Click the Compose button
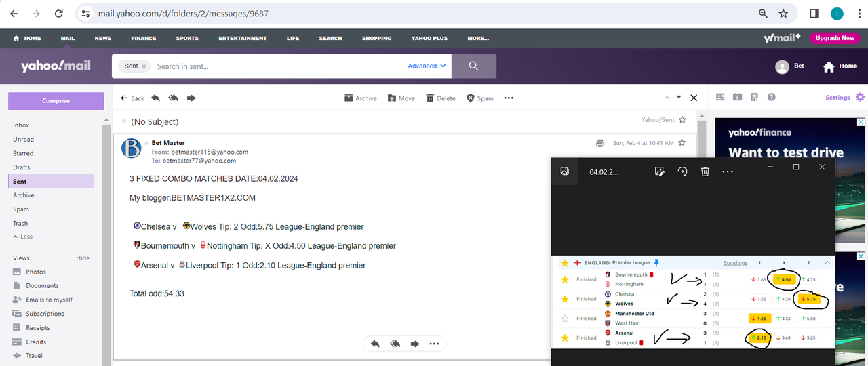This screenshot has width=868, height=366. point(56,101)
